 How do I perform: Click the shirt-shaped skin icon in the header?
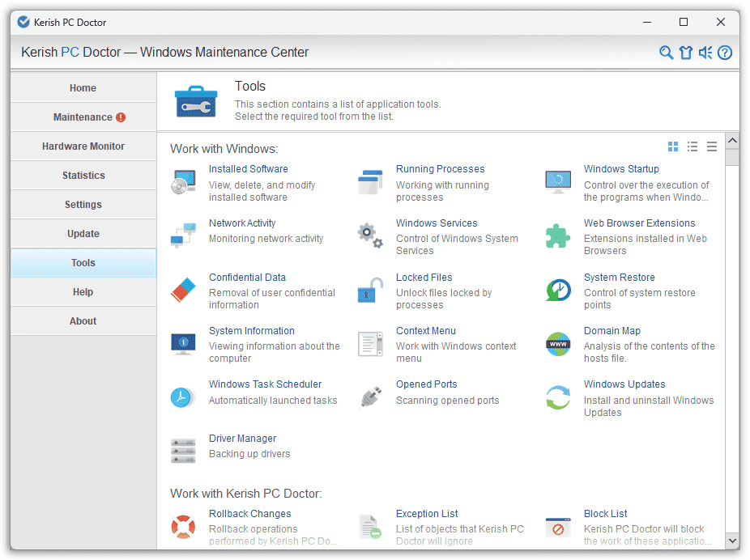click(x=686, y=53)
